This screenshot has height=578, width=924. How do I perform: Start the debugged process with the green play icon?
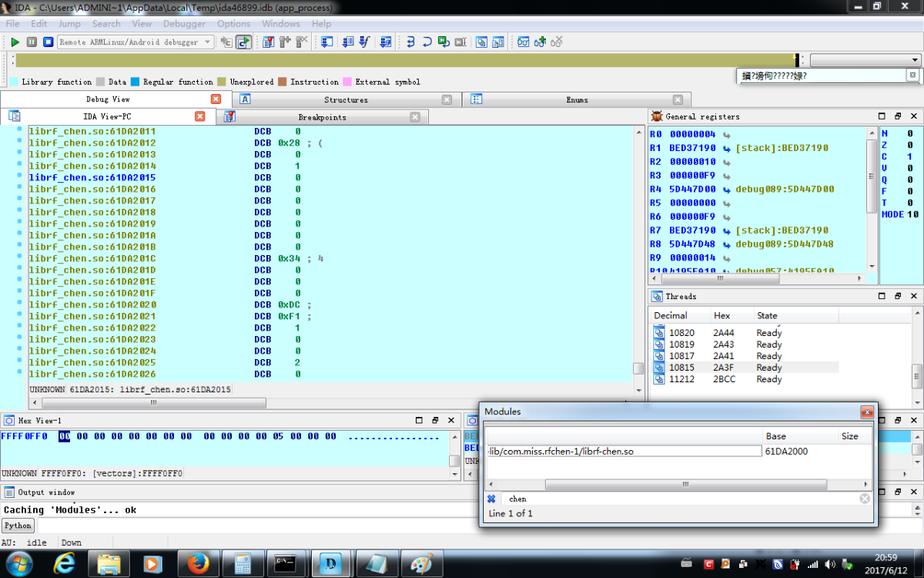click(x=15, y=42)
